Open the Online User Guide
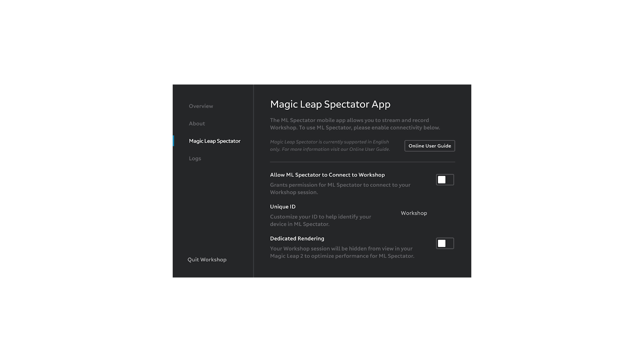Viewport: 644px width, 362px height. tap(429, 146)
